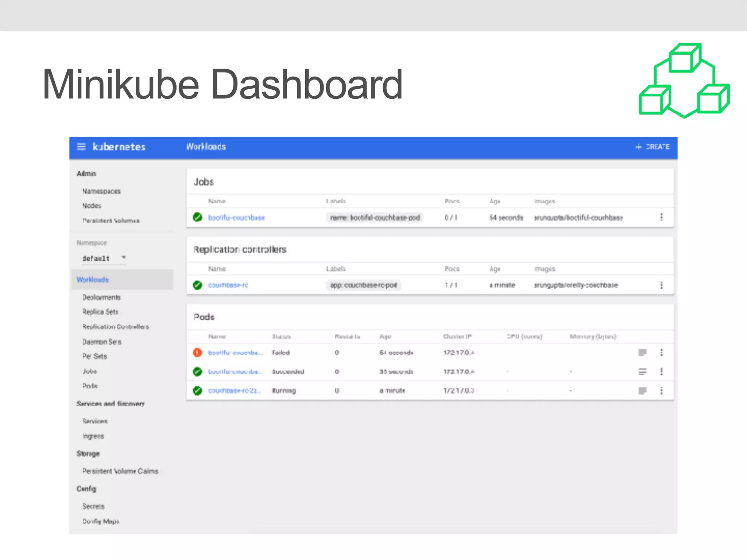Viewport: 747px width, 560px height.
Task: Open Replication Controllers in the sidebar
Action: (x=116, y=327)
